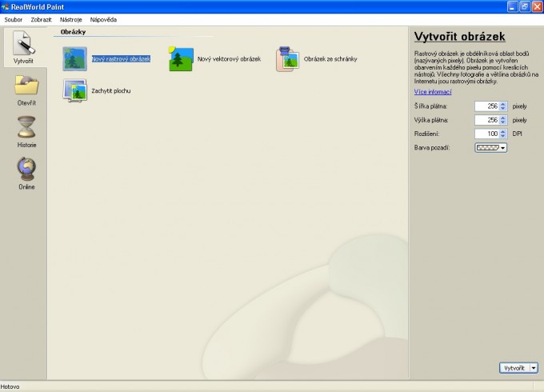This screenshot has height=392, width=544.
Task: Open the Online globe icon
Action: click(x=26, y=169)
